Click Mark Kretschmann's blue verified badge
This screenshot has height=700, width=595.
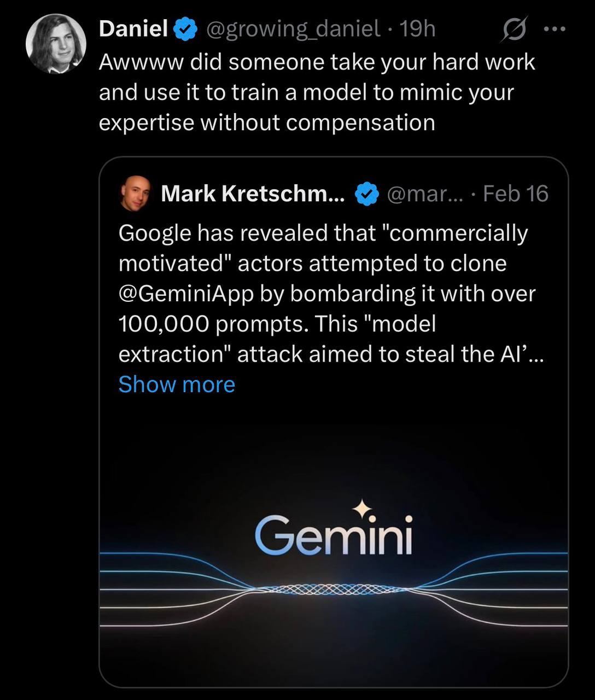[x=367, y=194]
